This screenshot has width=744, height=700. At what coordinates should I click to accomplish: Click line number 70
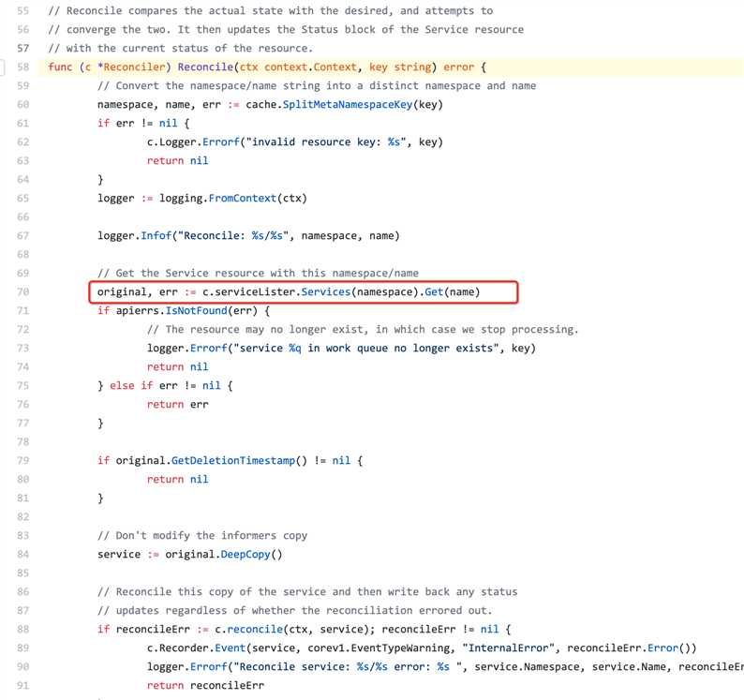(22, 291)
